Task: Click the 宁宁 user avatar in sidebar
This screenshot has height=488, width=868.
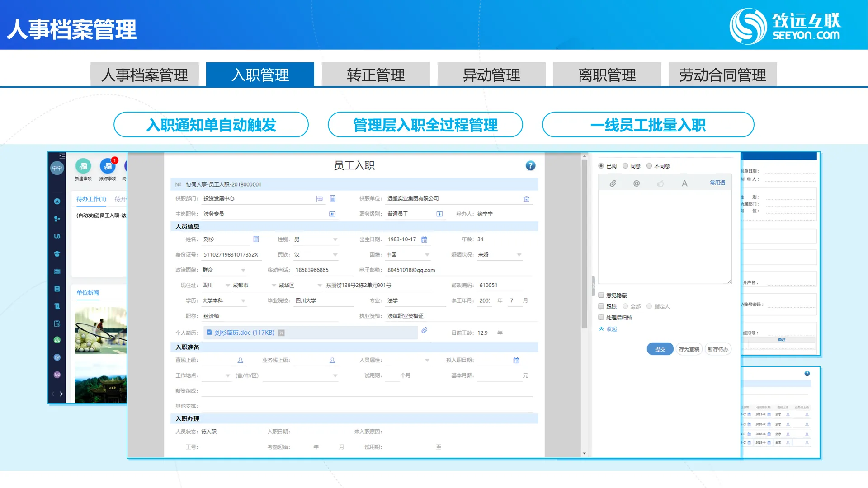Action: (57, 168)
